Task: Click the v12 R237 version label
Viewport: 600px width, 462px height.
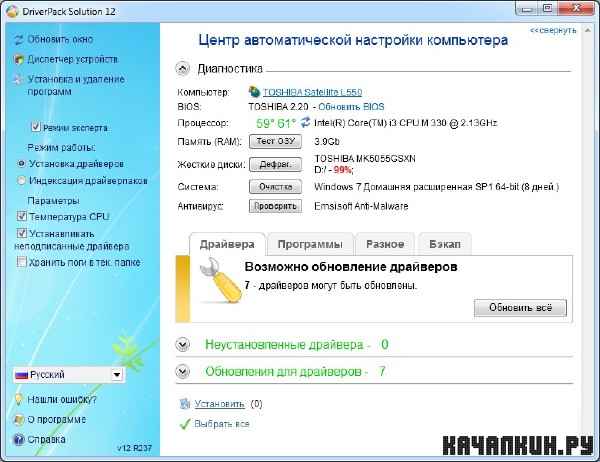Action: (x=134, y=448)
